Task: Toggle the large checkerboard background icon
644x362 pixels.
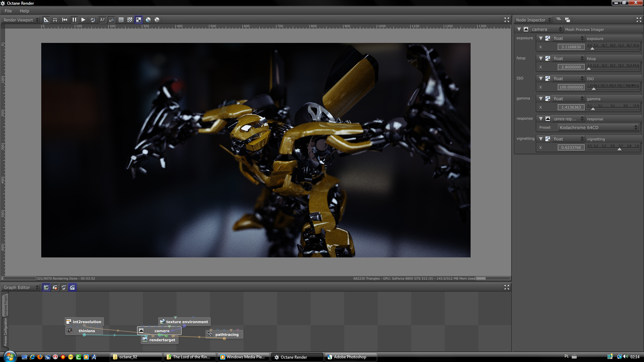Action: pyautogui.click(x=139, y=20)
